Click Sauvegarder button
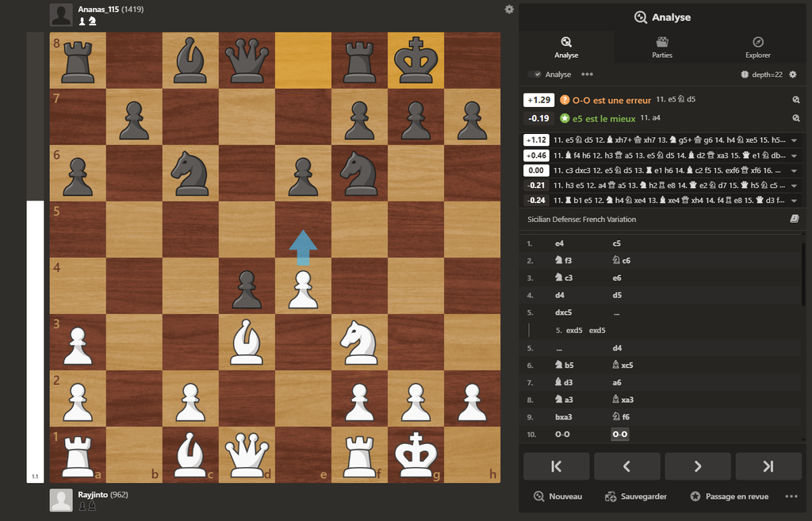812x521 pixels. pyautogui.click(x=636, y=496)
